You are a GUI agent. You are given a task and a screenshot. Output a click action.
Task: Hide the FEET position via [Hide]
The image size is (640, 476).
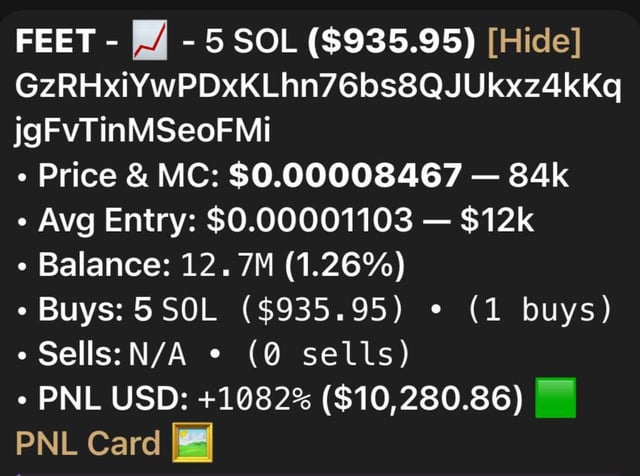(532, 44)
